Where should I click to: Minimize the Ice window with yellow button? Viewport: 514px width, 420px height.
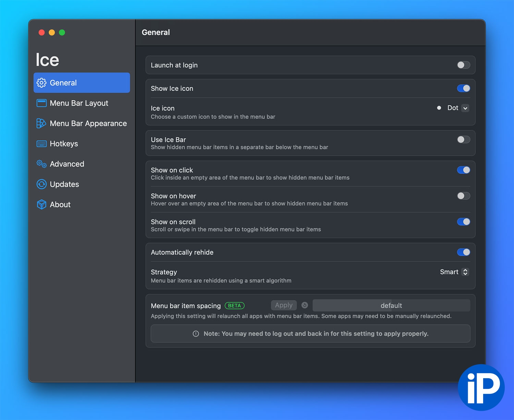point(52,33)
